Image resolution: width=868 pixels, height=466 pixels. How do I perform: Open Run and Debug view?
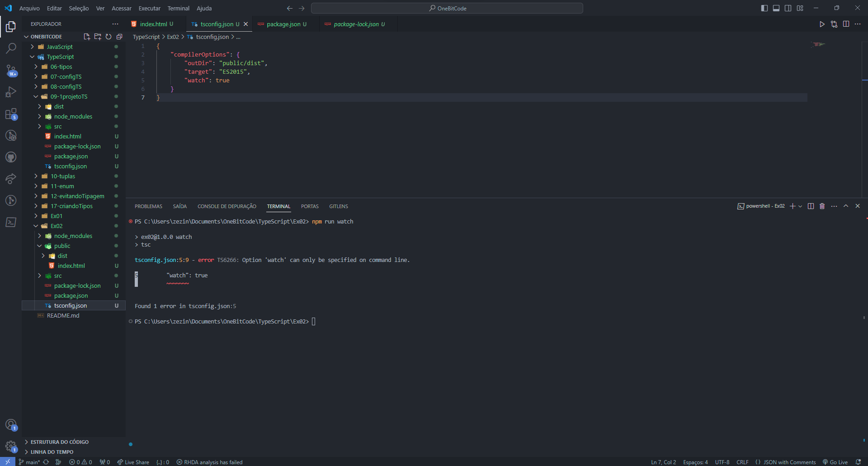pyautogui.click(x=11, y=92)
